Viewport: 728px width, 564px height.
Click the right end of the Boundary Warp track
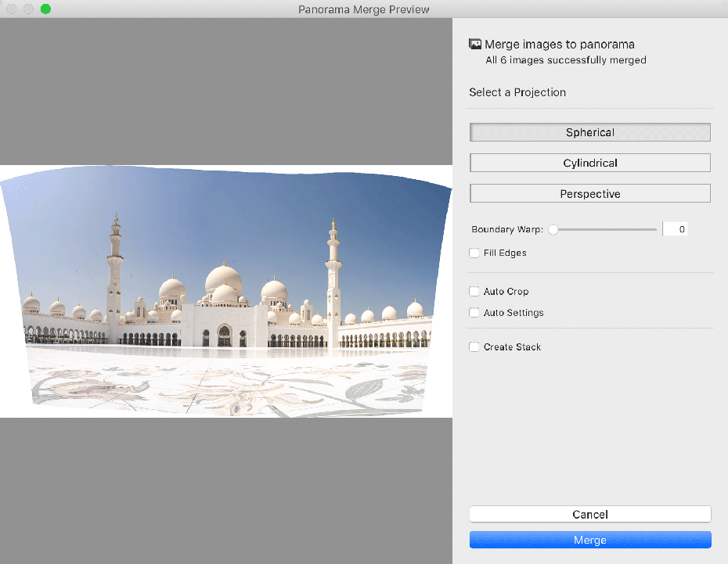(x=655, y=229)
